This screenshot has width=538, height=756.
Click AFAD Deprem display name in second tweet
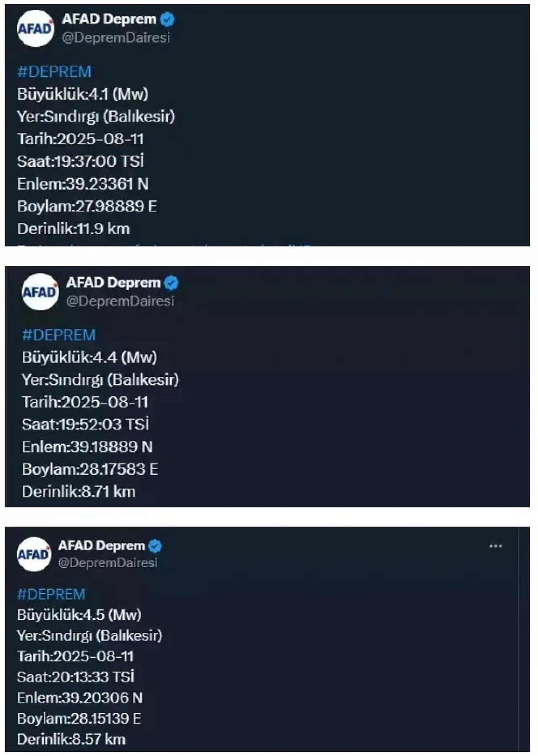[113, 283]
